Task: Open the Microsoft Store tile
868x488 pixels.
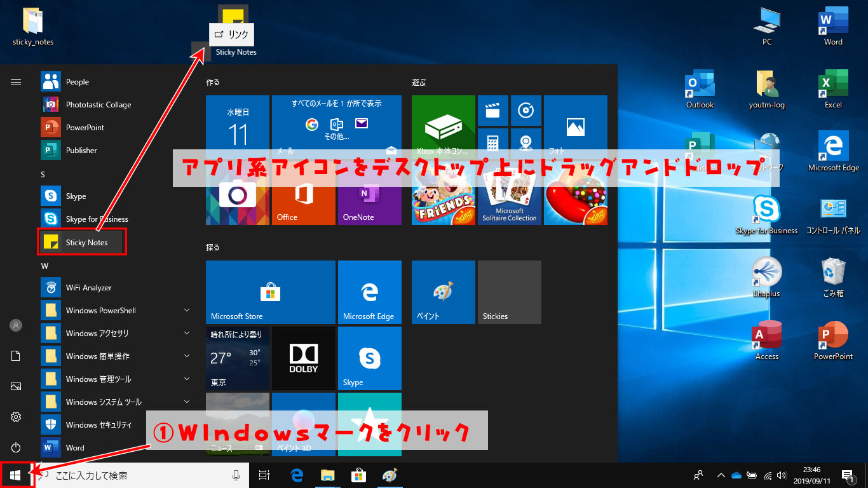Action: click(x=271, y=292)
